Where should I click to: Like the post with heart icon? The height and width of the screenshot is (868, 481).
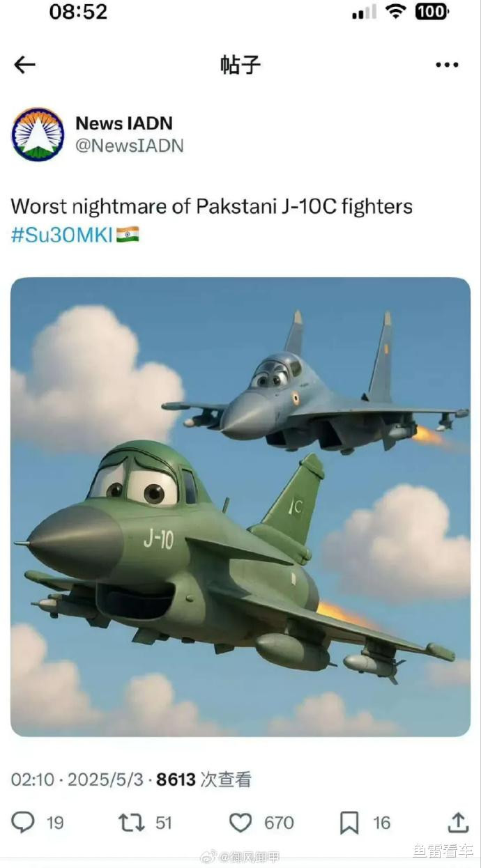click(x=240, y=823)
